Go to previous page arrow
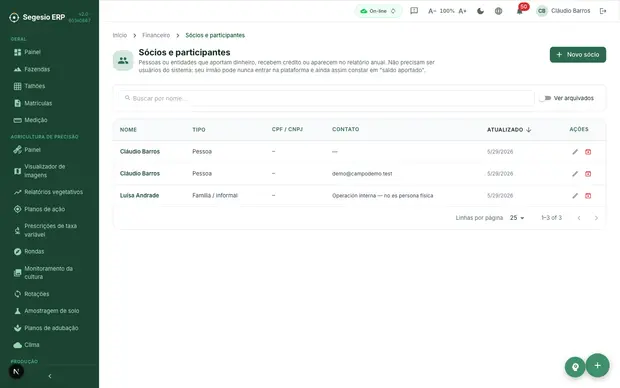This screenshot has width=620, height=388. (x=579, y=218)
